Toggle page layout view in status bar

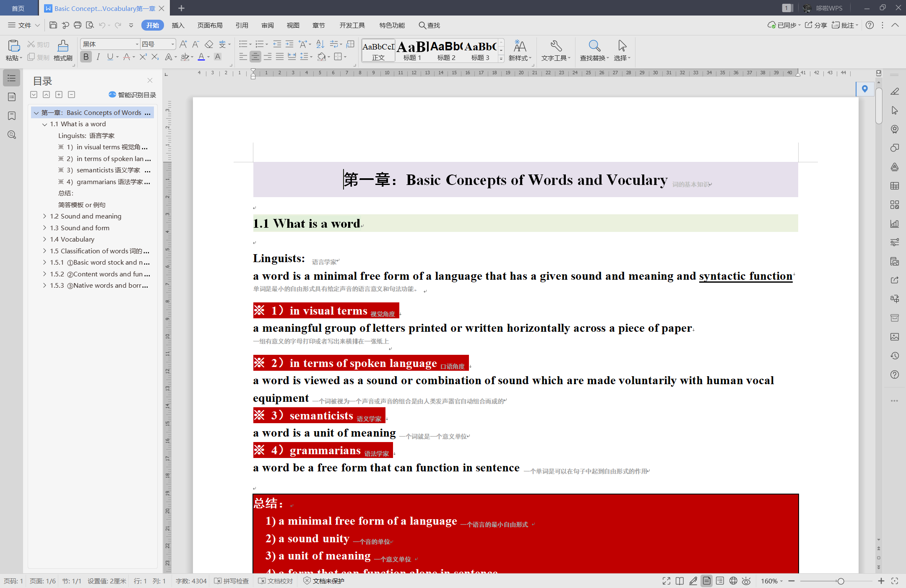707,581
